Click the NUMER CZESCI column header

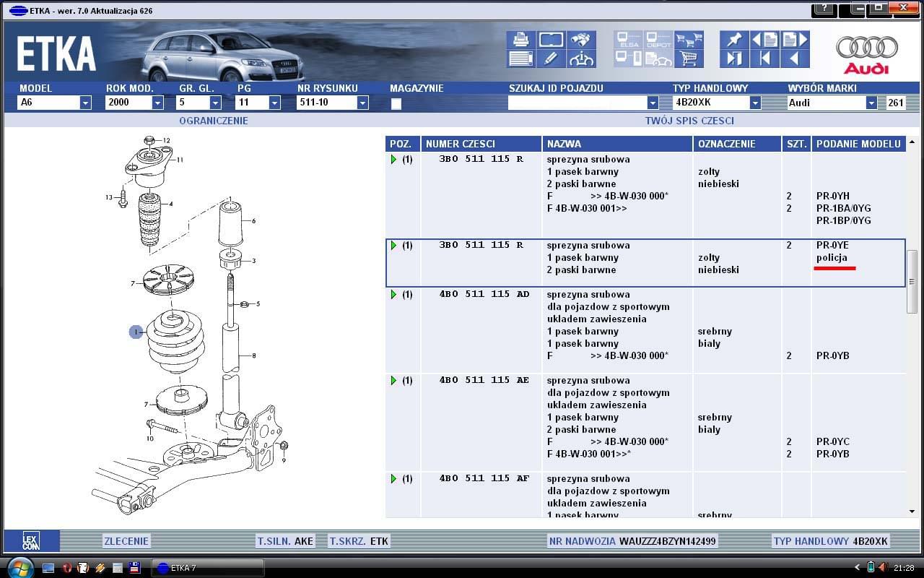(481, 144)
